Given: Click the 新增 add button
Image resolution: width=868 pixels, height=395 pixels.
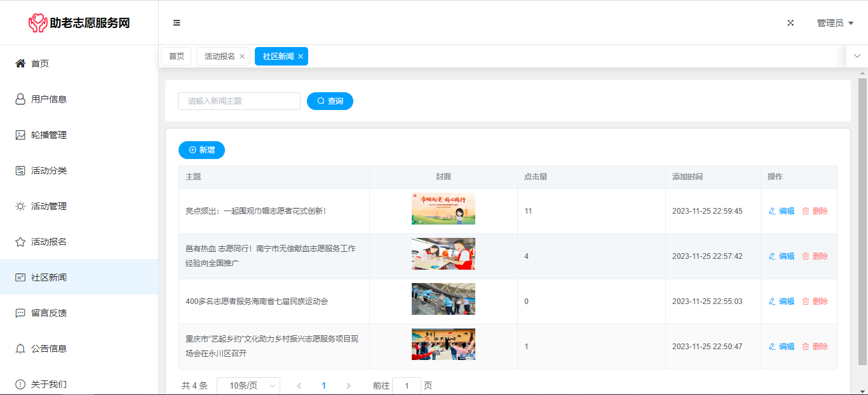Looking at the screenshot, I should pyautogui.click(x=201, y=150).
